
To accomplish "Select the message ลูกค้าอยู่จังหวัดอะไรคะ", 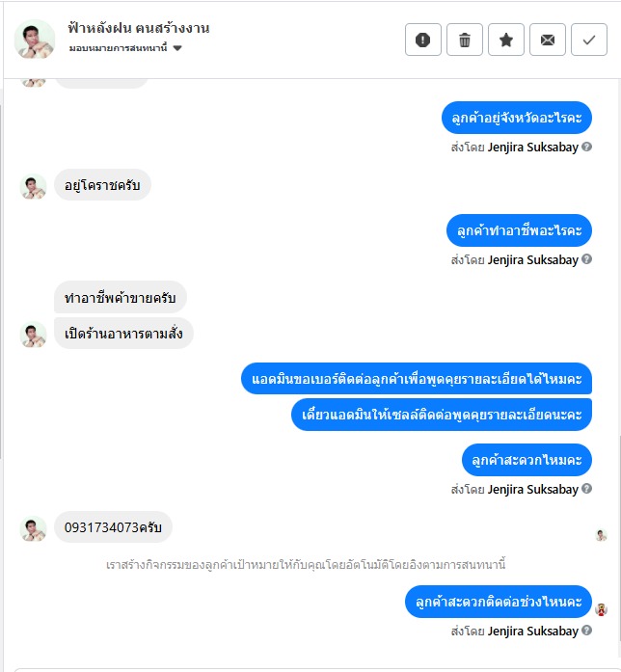I will tap(517, 118).
